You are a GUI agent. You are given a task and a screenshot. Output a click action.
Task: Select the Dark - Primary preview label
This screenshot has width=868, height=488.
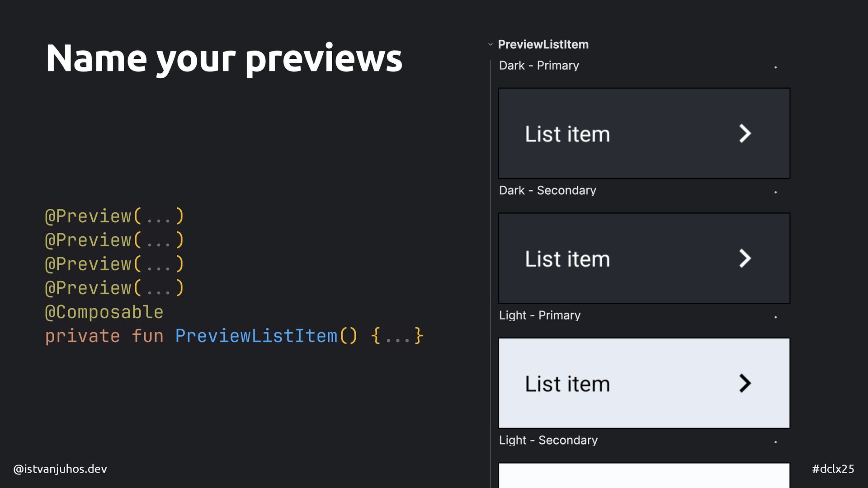pyautogui.click(x=539, y=66)
